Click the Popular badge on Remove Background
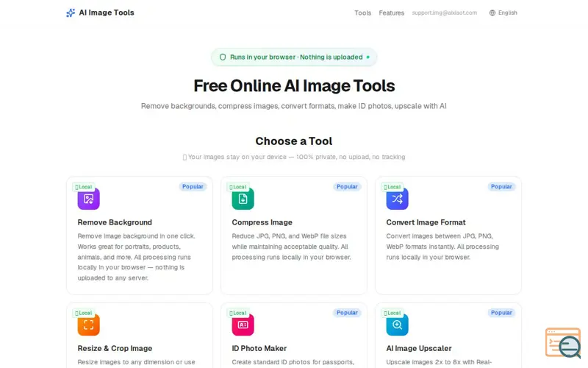 coord(193,187)
